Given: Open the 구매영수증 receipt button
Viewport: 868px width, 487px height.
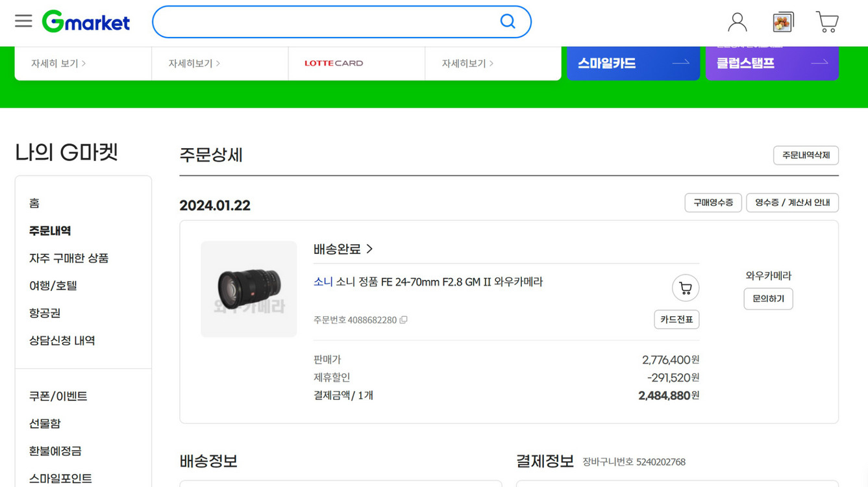Looking at the screenshot, I should pyautogui.click(x=713, y=203).
